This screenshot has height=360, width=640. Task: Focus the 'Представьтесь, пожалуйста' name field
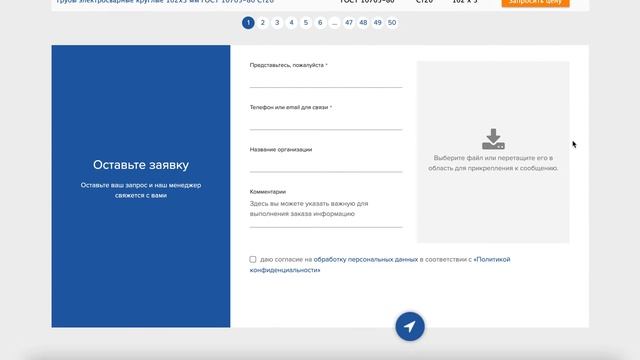[326, 80]
